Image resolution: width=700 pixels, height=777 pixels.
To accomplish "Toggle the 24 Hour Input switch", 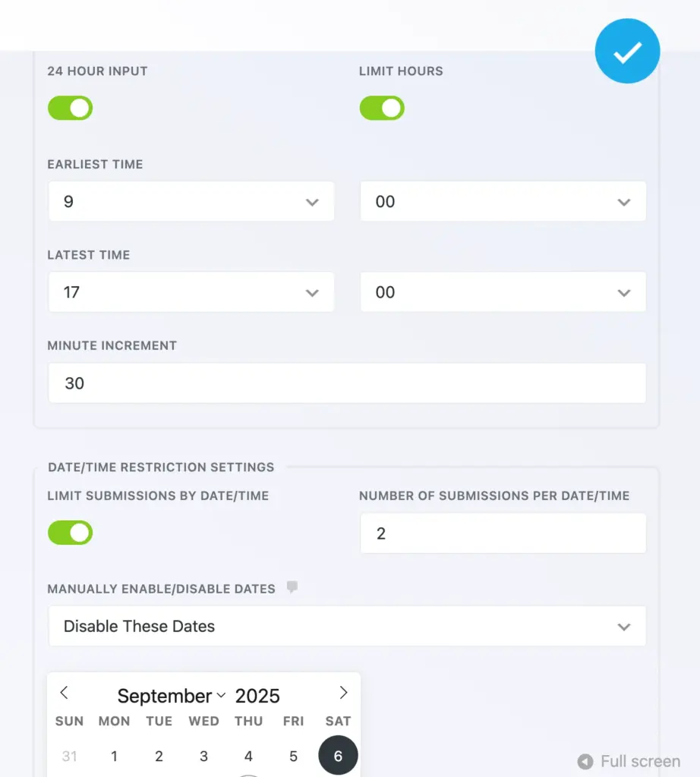I will (70, 108).
